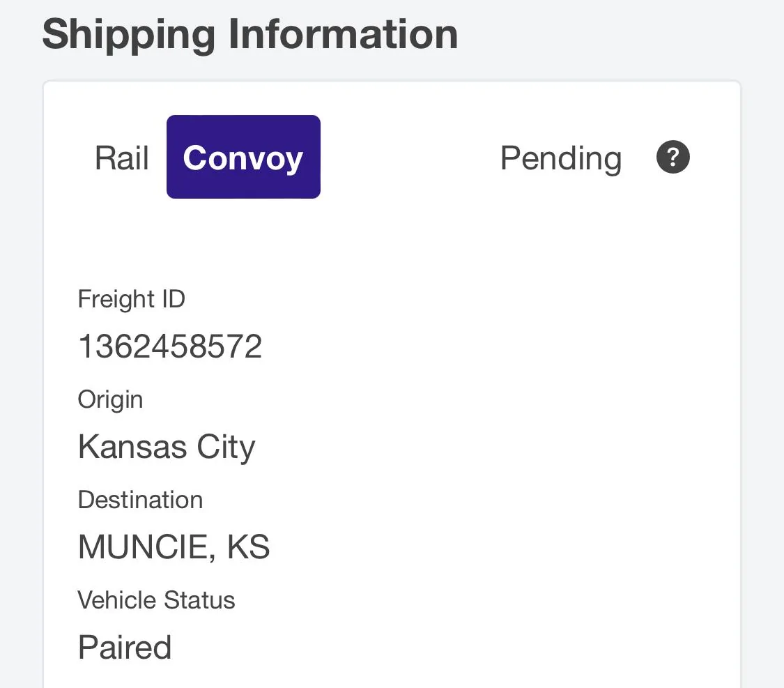784x688 pixels.
Task: Click the Freight ID label
Action: click(132, 299)
